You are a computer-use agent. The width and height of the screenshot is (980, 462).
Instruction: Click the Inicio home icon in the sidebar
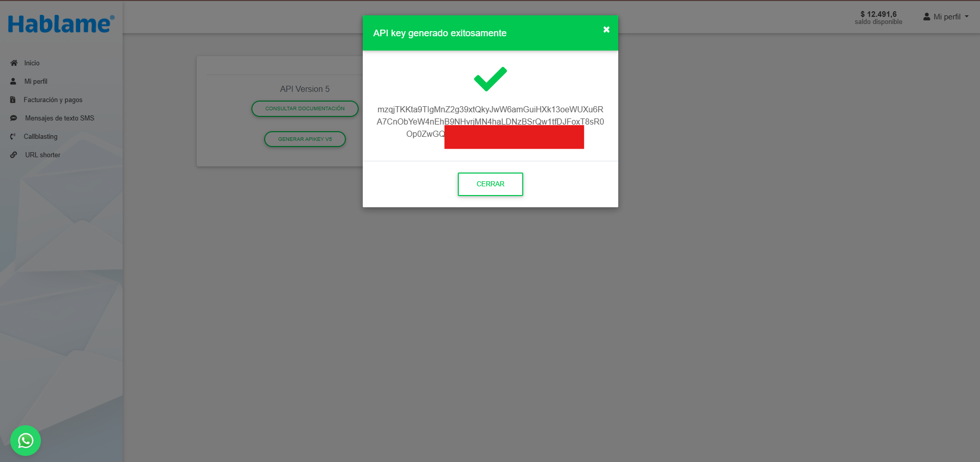pos(14,63)
